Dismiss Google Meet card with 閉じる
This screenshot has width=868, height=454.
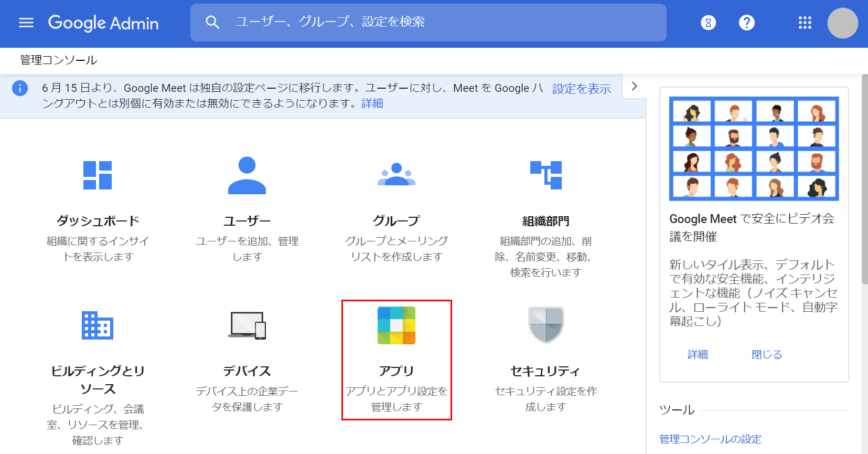coord(766,354)
